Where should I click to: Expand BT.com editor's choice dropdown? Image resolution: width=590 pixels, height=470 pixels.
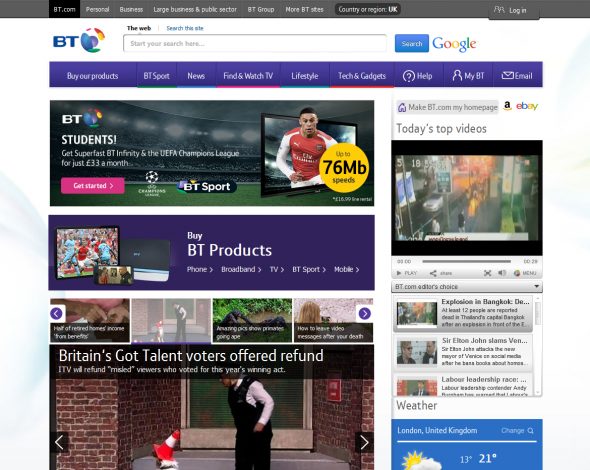coord(467,287)
